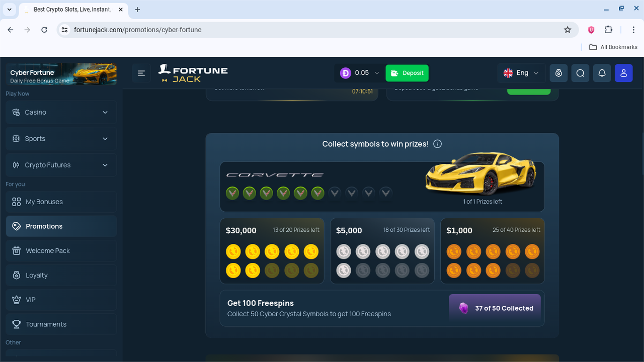
Task: Bookmark this page with the star icon
Action: (x=568, y=30)
